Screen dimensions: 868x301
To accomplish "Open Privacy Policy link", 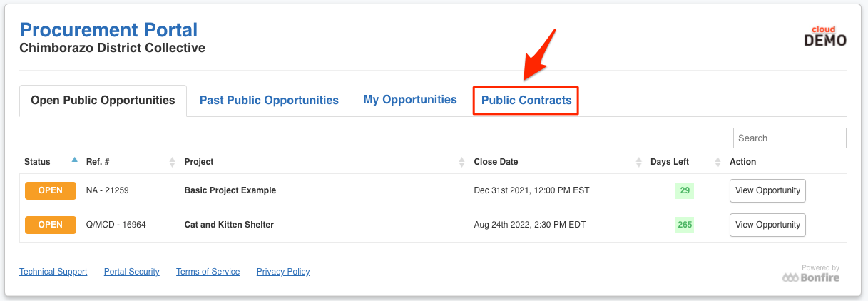I will coord(283,272).
